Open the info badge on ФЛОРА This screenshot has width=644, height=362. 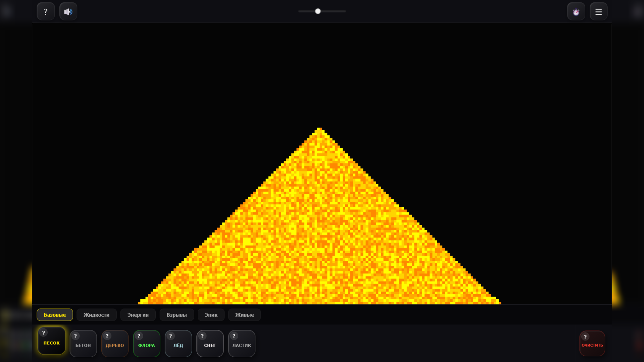(139, 335)
